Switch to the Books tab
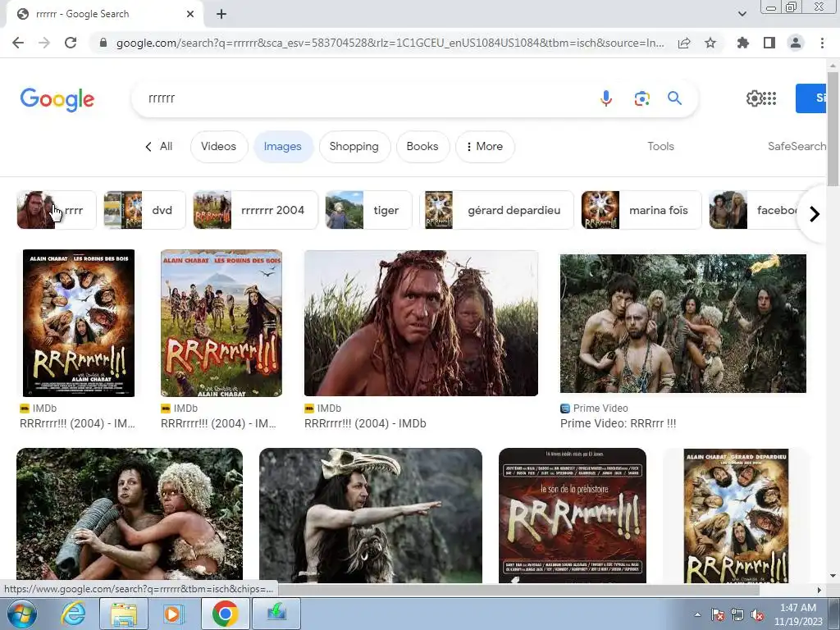 (x=422, y=146)
